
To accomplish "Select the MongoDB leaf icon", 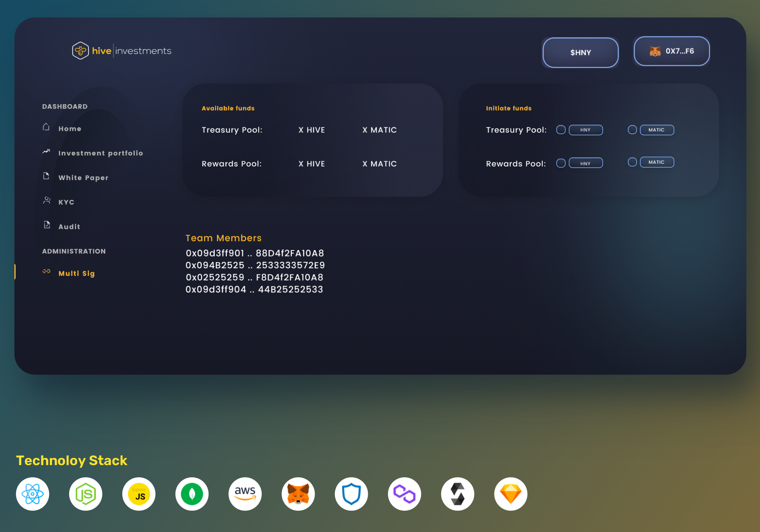I will click(x=192, y=494).
